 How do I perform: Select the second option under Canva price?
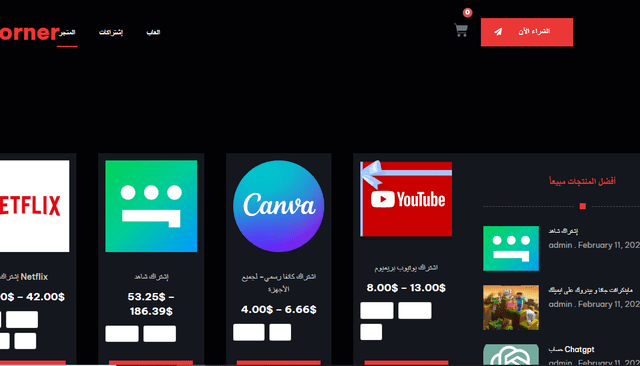pos(280,332)
